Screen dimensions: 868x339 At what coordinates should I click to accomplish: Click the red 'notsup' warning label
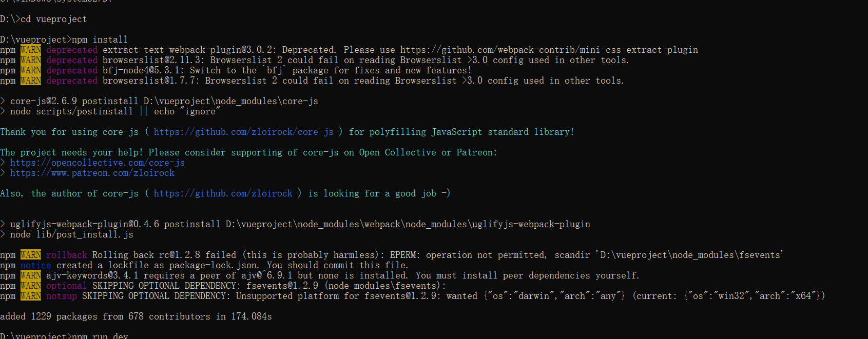click(x=61, y=296)
